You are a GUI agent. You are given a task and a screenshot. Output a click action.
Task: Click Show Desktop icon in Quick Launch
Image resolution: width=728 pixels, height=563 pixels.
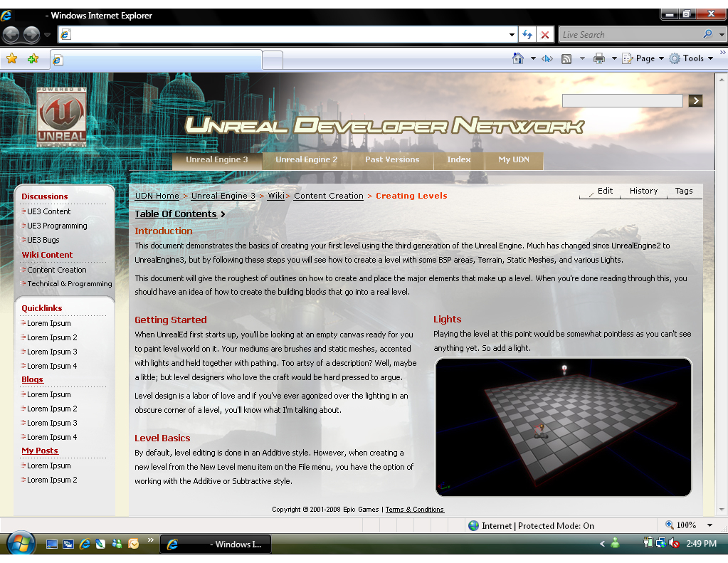click(x=51, y=544)
